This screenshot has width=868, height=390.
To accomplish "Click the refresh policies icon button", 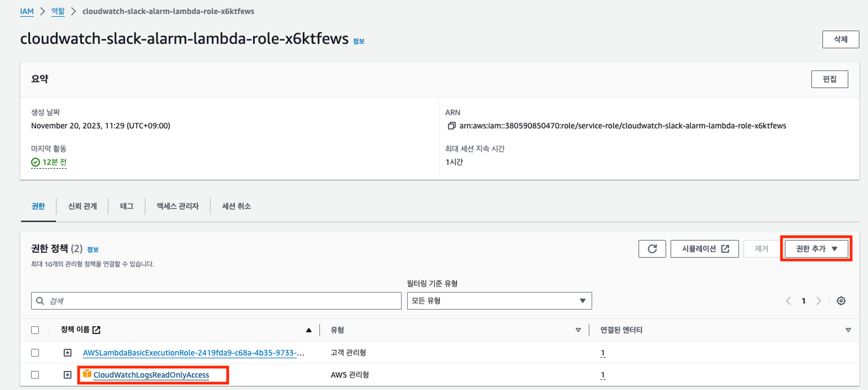I will pos(652,249).
